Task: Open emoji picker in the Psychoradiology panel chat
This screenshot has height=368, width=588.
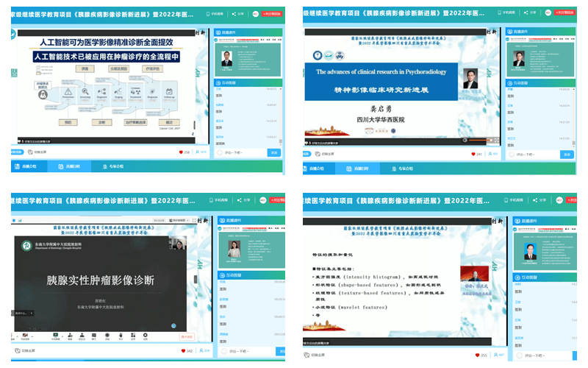Action: pyautogui.click(x=512, y=155)
